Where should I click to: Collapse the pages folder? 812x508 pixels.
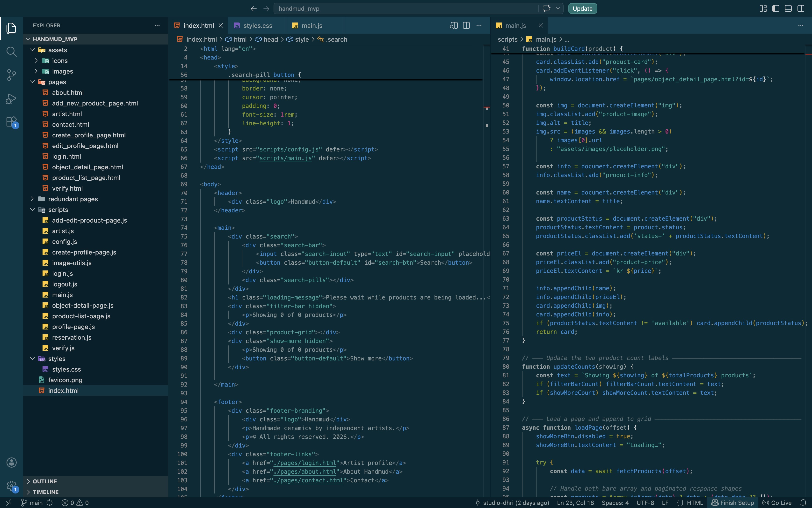[32, 82]
